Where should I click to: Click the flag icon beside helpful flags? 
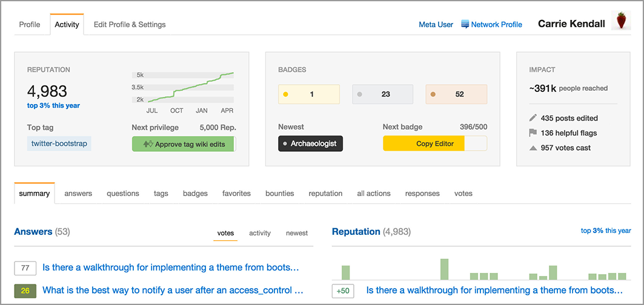[533, 133]
